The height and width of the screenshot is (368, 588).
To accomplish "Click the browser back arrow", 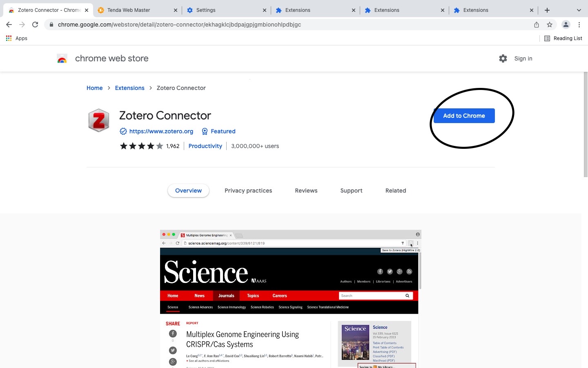I will pyautogui.click(x=9, y=25).
